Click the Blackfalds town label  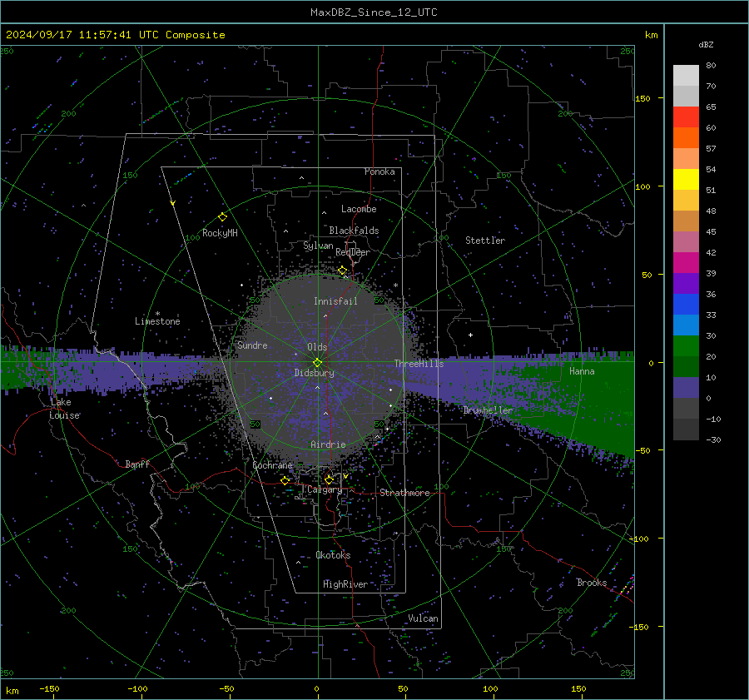(354, 231)
